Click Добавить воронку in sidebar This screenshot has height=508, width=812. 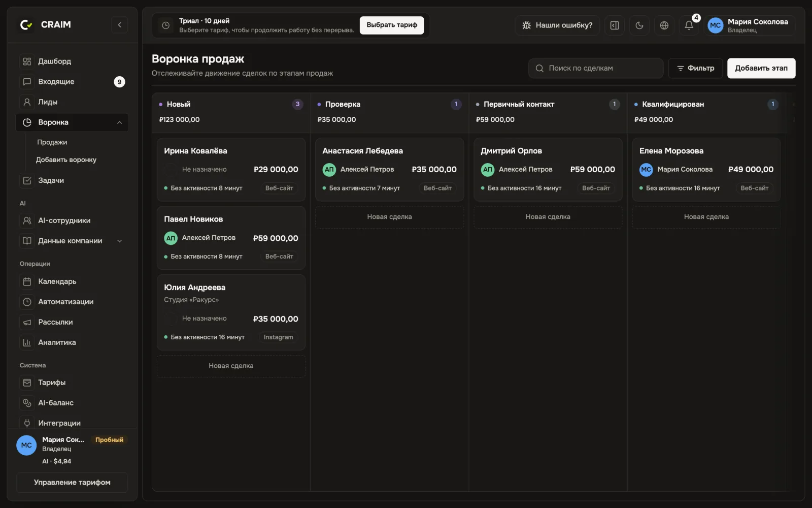click(66, 160)
